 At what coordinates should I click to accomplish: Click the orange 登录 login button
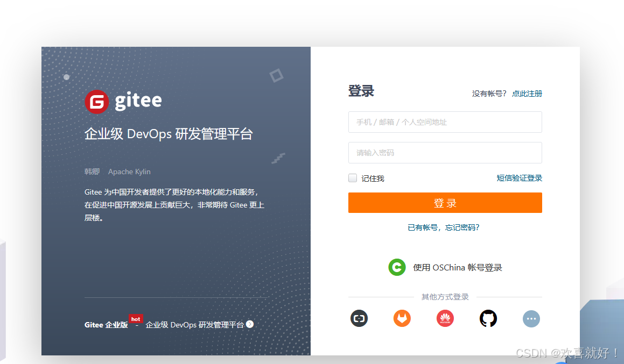[x=445, y=203]
